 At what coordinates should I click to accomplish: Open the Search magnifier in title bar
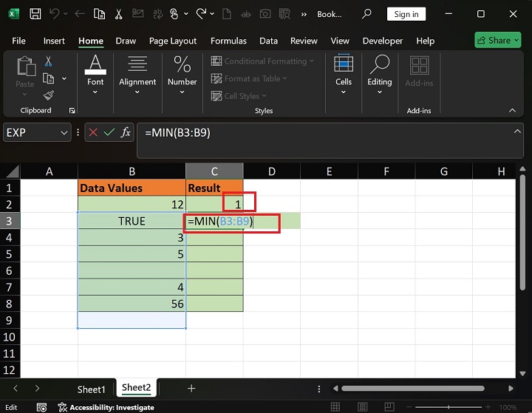366,14
